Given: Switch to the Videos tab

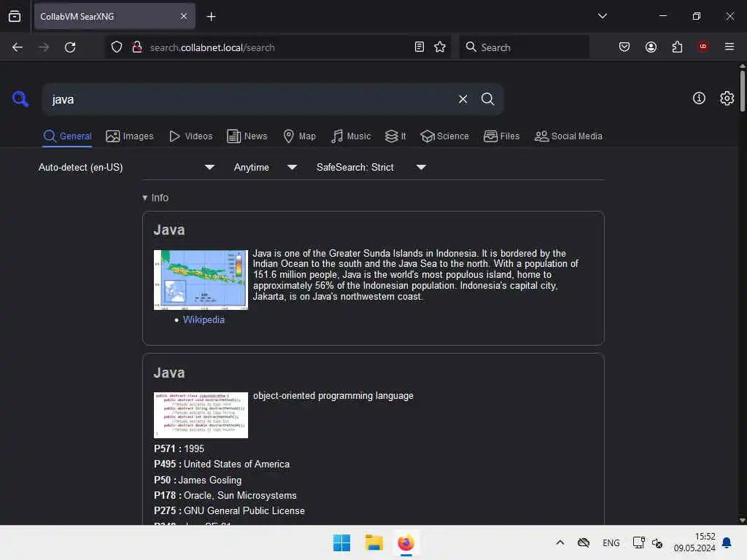Looking at the screenshot, I should pyautogui.click(x=190, y=136).
